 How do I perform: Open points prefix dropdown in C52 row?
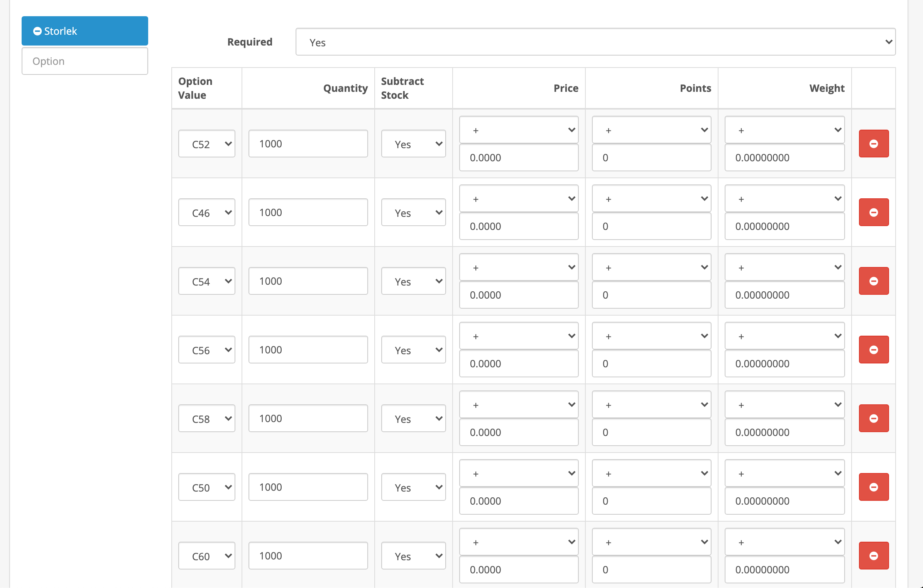[652, 130]
